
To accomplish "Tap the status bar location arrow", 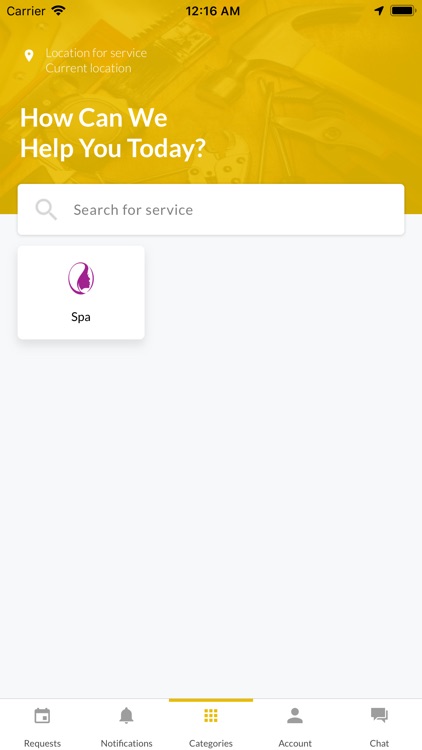I will [x=379, y=11].
